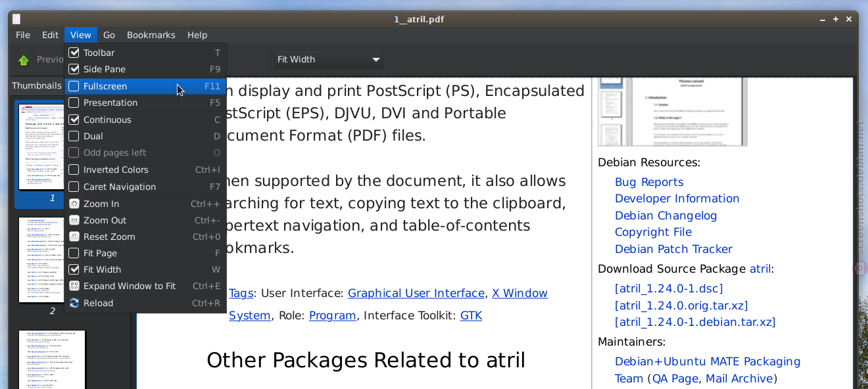The height and width of the screenshot is (389, 868).
Task: Open the Bookmarks menu
Action: 151,35
